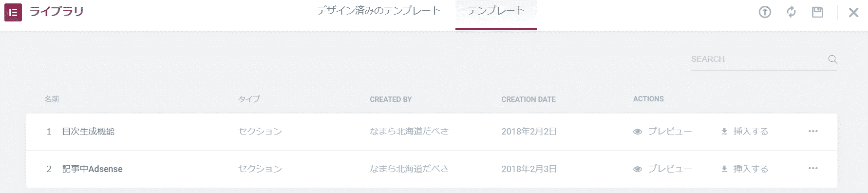
Task: Sort by the 名前 column header
Action: (52, 99)
